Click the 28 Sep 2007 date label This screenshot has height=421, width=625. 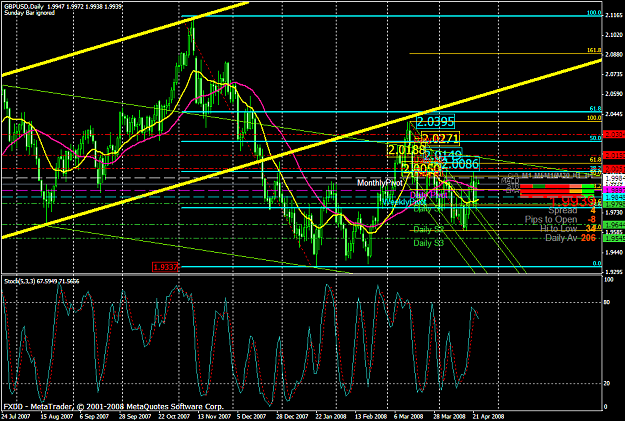pos(134,417)
